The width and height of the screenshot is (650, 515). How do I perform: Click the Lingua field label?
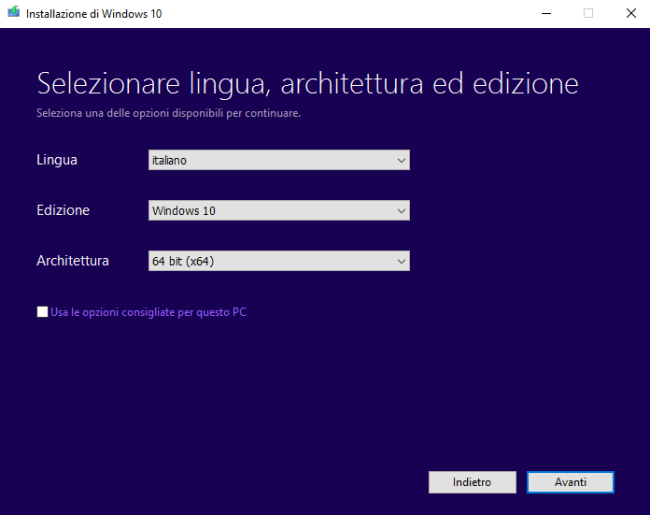pyautogui.click(x=57, y=160)
